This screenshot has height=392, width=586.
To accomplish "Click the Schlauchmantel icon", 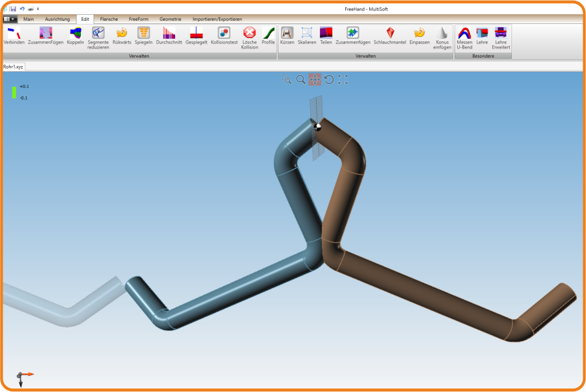I will [x=389, y=34].
